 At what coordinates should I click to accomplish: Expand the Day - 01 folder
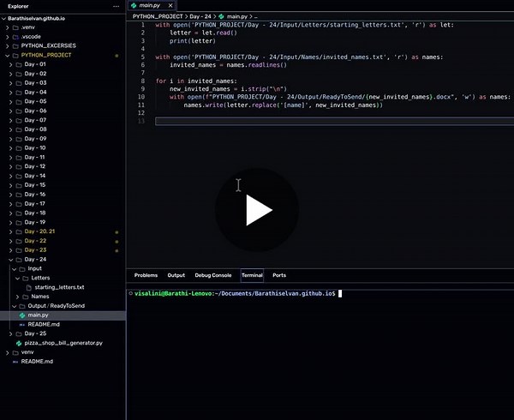pyautogui.click(x=10, y=64)
